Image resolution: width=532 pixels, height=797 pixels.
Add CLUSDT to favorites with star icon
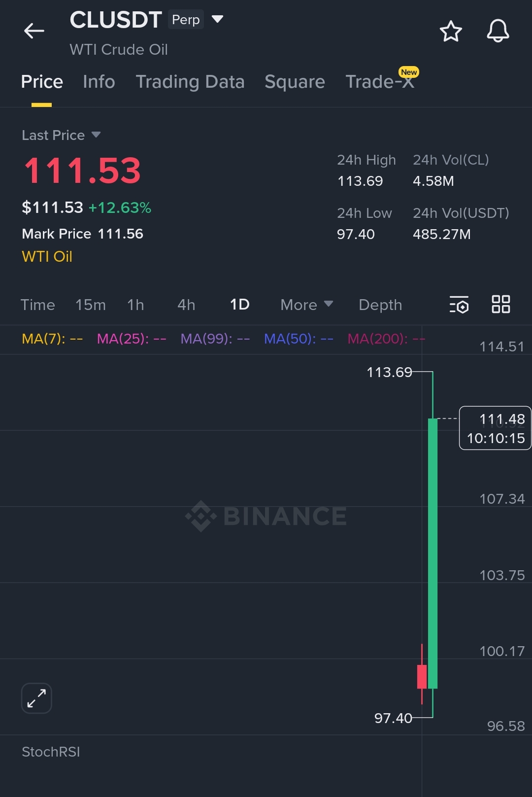pyautogui.click(x=450, y=32)
